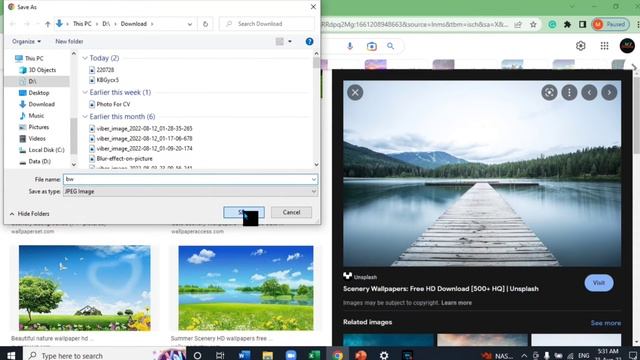This screenshot has width=640, height=360.
Task: Open Excel from the taskbar
Action: click(314, 355)
